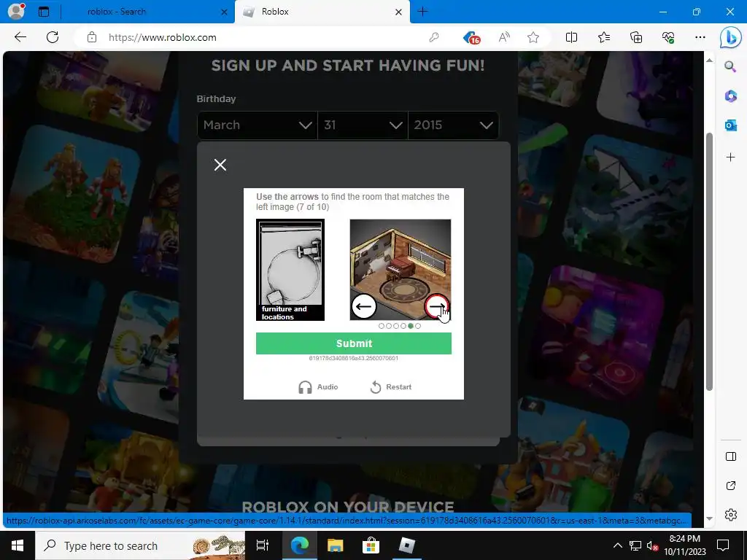Add this page to favorites star
Screen dimensions: 747x560
click(x=533, y=37)
